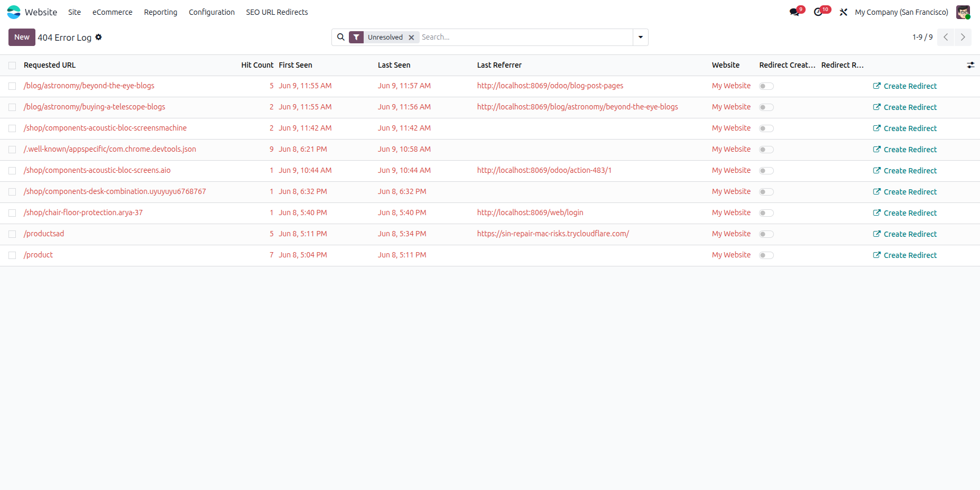The image size is (980, 490).
Task: Open the Odoo Website app logo
Action: pos(14,12)
